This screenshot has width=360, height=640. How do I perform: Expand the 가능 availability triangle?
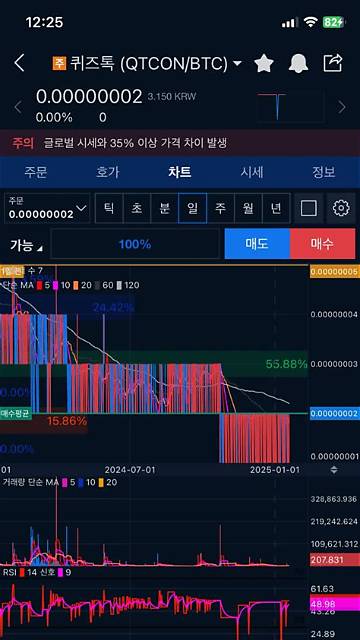coord(40,248)
